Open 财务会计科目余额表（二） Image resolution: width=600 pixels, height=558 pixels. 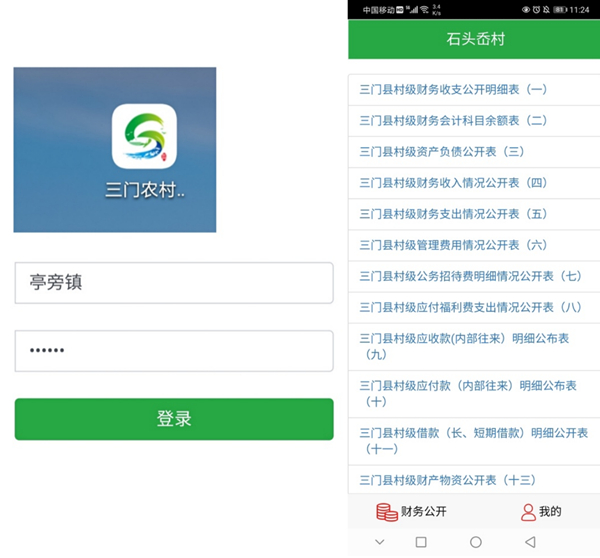(474, 121)
